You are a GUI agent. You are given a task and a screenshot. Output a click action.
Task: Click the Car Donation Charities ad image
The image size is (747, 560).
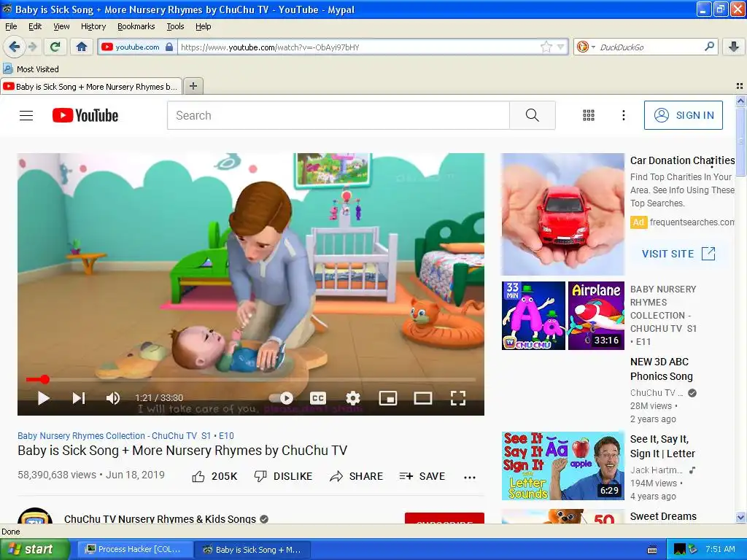coord(562,214)
